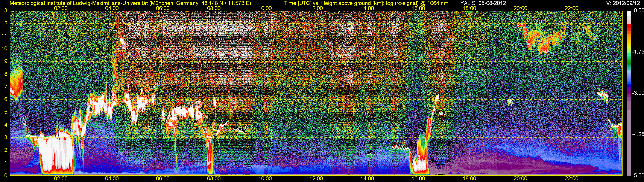Pick the 7 km height axis label
The height and width of the screenshot is (182, 644).
[6, 87]
